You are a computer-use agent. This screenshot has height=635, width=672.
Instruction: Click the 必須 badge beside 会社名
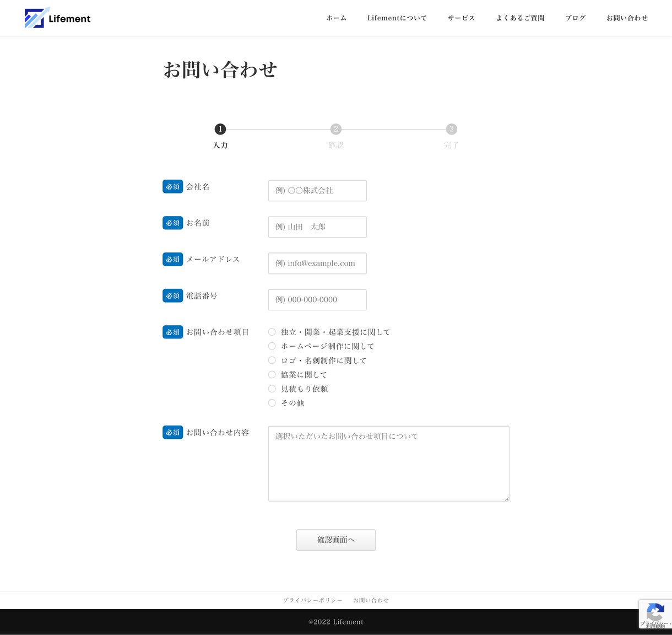[x=173, y=187]
